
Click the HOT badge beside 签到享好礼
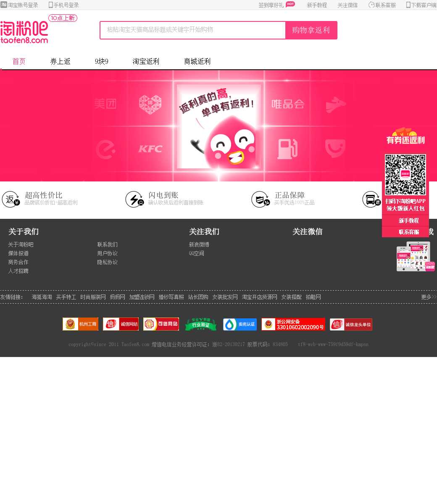[x=290, y=4]
